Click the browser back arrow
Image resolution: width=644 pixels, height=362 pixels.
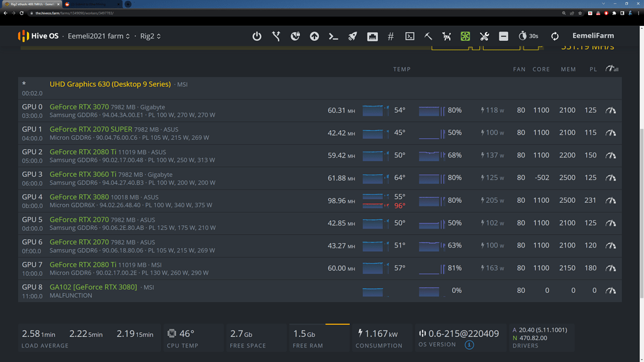pos(5,13)
